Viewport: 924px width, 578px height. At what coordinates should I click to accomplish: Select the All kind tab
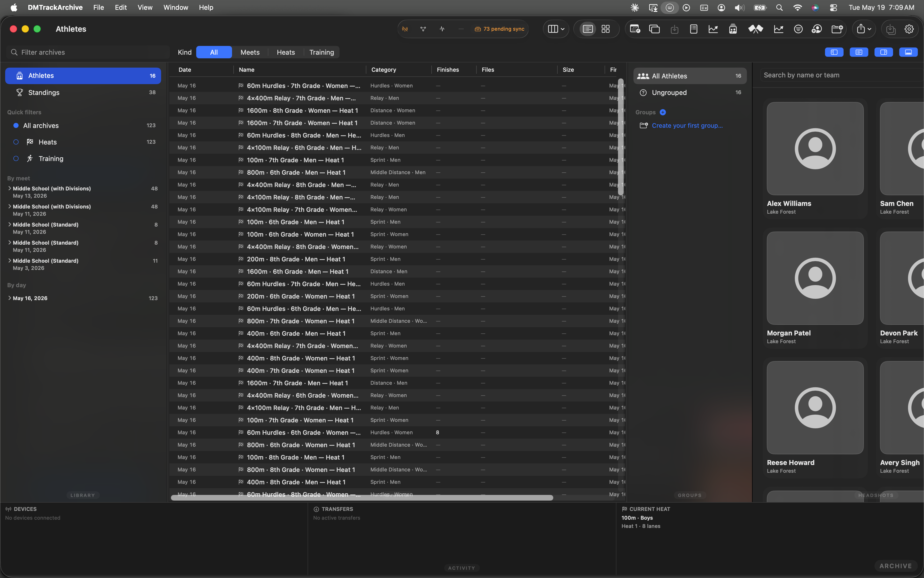tap(214, 52)
